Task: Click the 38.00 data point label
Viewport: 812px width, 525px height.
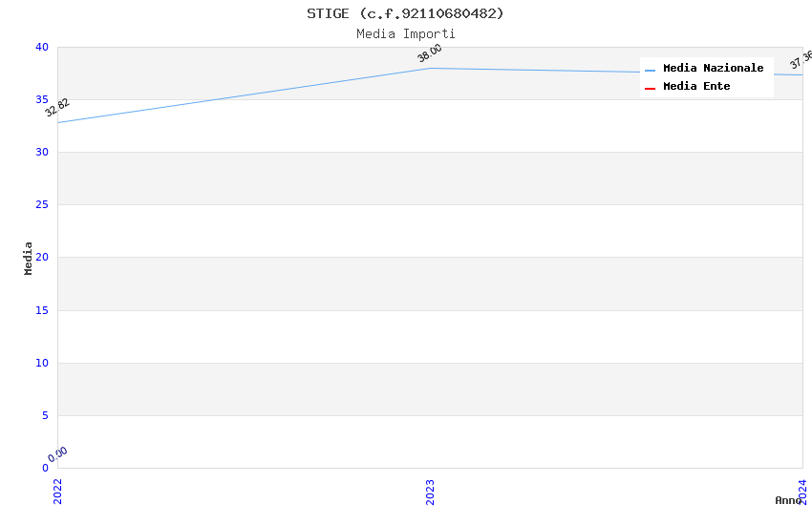Action: click(x=430, y=53)
